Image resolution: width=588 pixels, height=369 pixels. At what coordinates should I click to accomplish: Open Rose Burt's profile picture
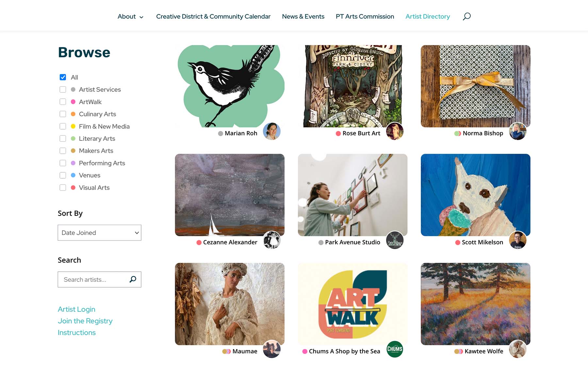coord(395,131)
